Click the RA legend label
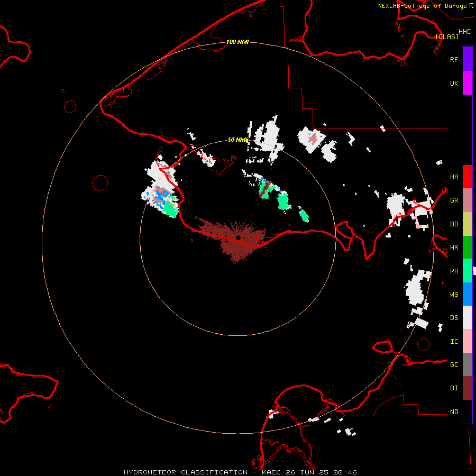This screenshot has height=476, width=476. coord(454,271)
